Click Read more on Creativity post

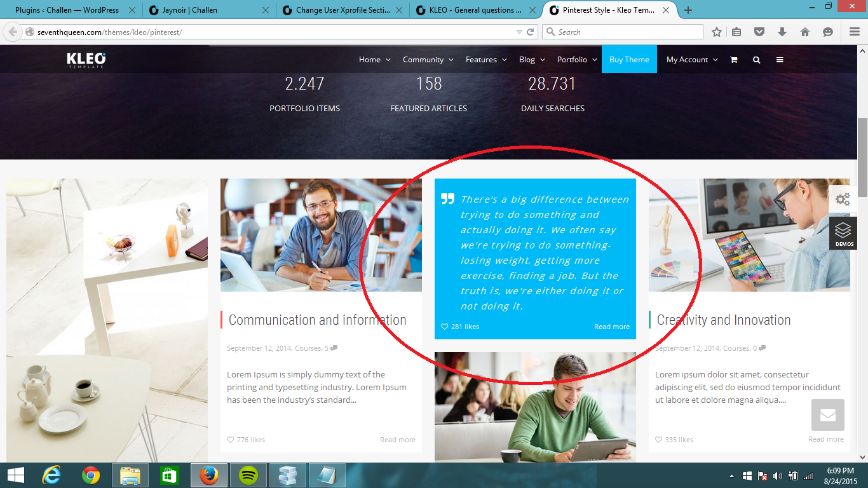pyautogui.click(x=826, y=439)
